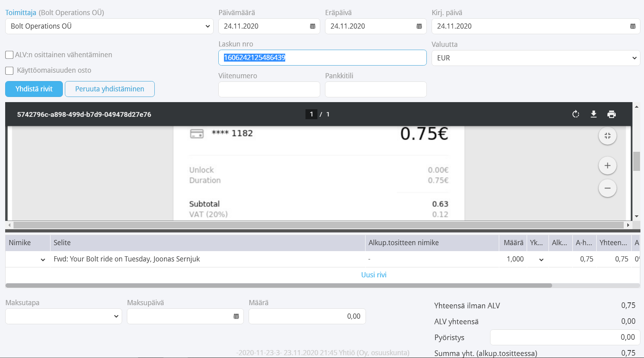
Task: Open the Toimittaja link
Action: click(21, 13)
